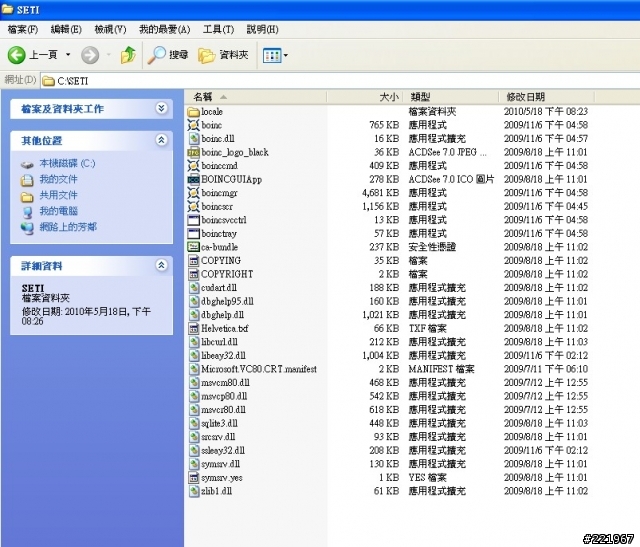The image size is (640, 547).
Task: Click the 安全性憑證 type cell
Action: click(432, 247)
